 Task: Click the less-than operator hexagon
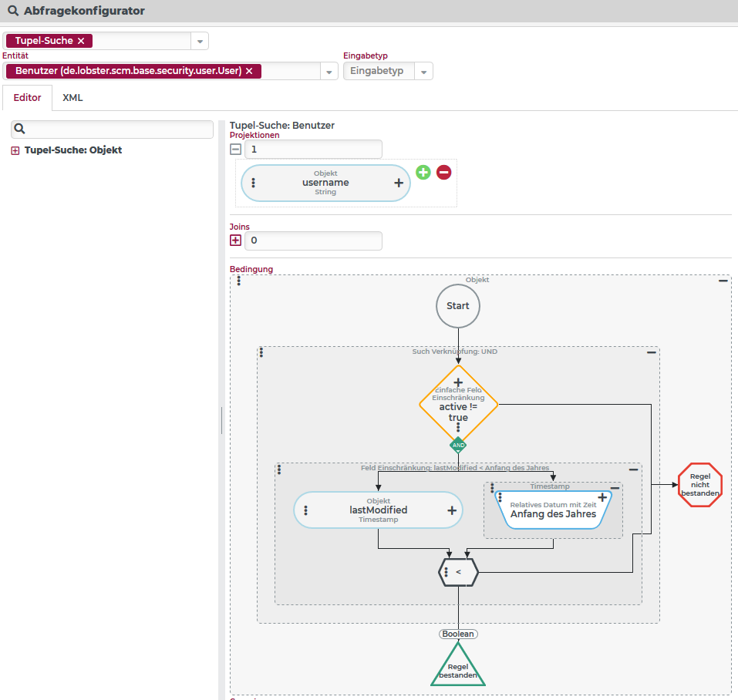pos(458,572)
